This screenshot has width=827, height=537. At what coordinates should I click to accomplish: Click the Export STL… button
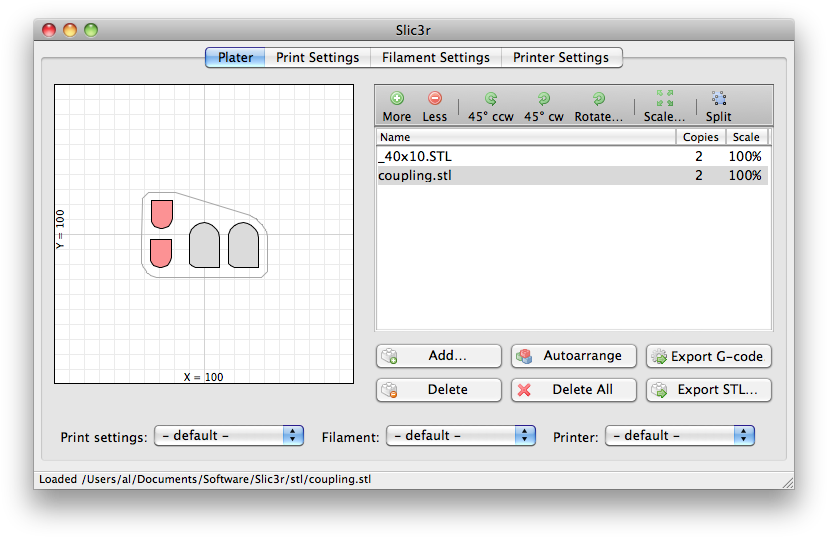click(709, 390)
